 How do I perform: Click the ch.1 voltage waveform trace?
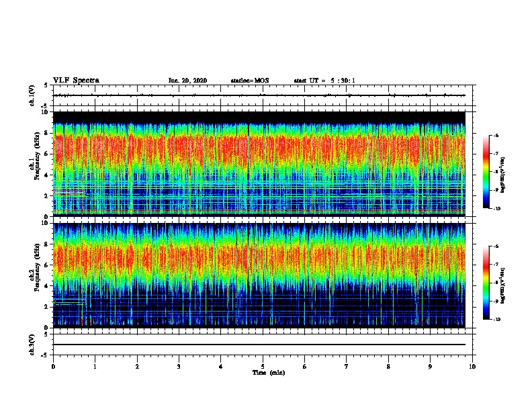[x=259, y=95]
